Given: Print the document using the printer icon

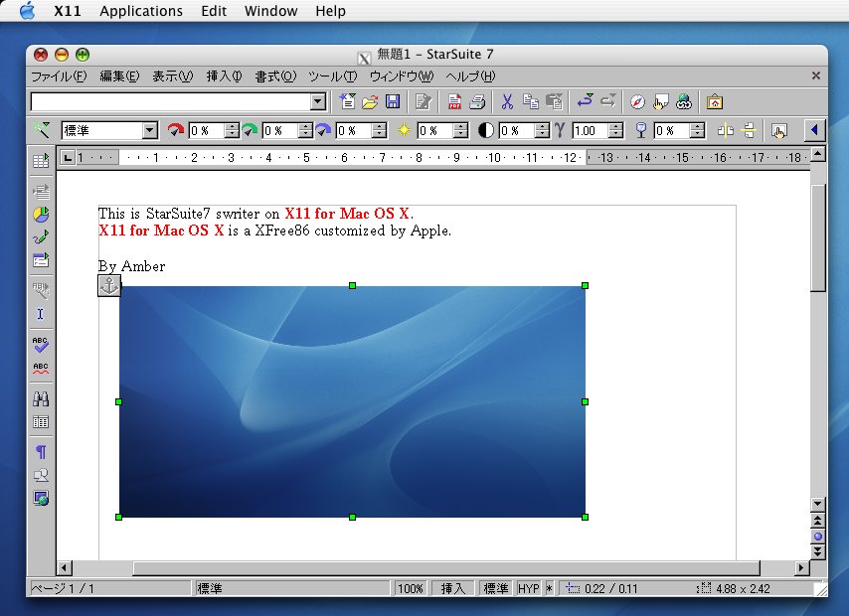Looking at the screenshot, I should click(477, 101).
